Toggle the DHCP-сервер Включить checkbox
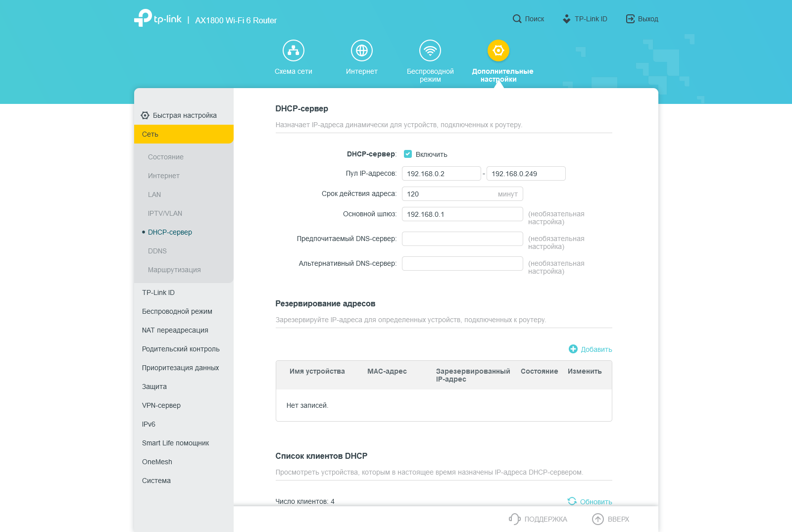792x532 pixels. [x=408, y=154]
